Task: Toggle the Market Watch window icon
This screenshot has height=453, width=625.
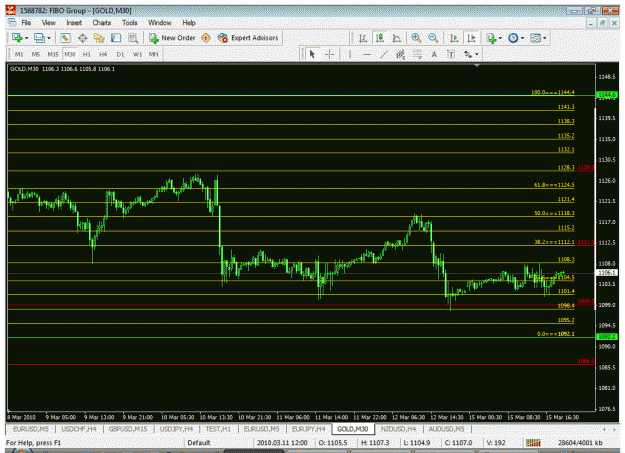Action: [65, 38]
